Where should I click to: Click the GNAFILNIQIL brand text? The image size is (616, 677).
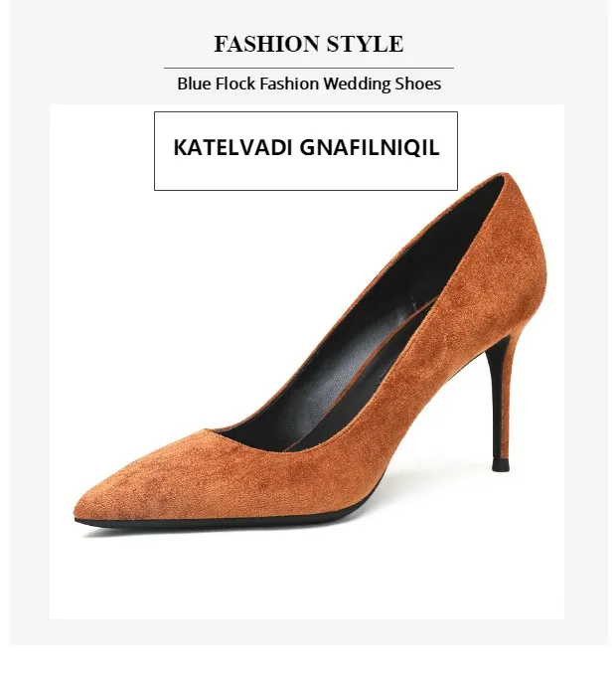370,148
